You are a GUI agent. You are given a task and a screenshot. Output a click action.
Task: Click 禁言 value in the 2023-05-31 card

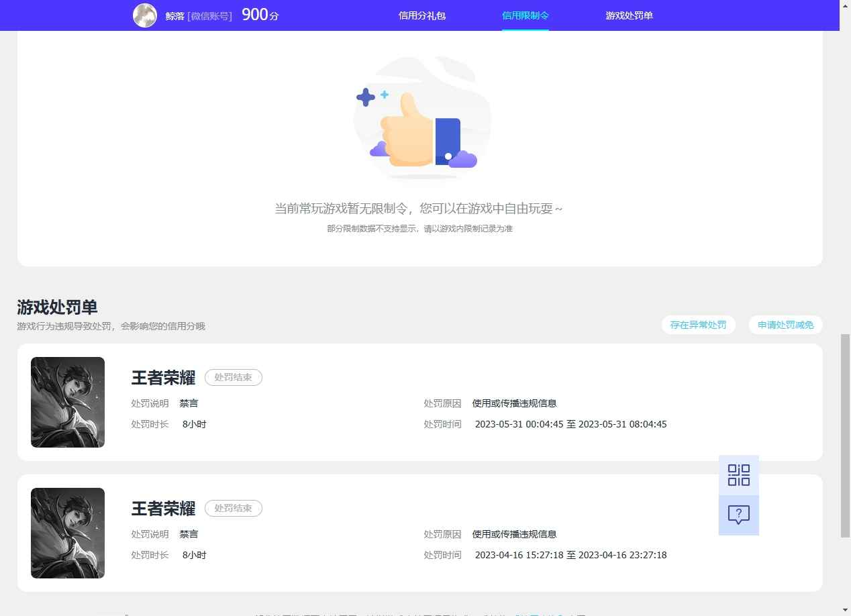point(189,403)
